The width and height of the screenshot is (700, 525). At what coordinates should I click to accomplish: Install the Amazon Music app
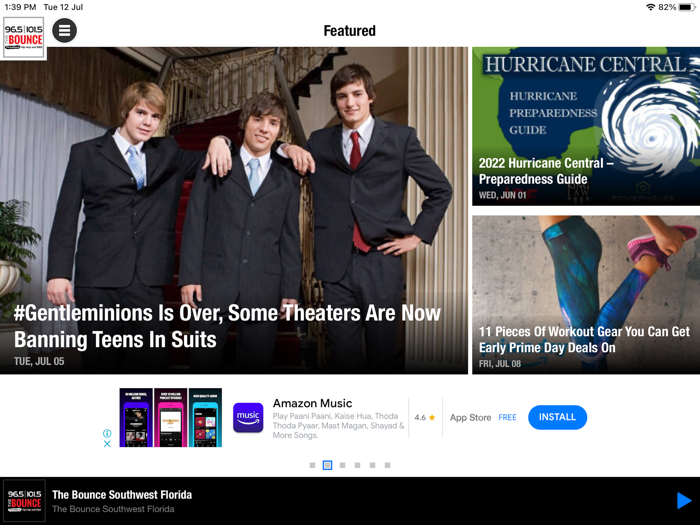557,417
